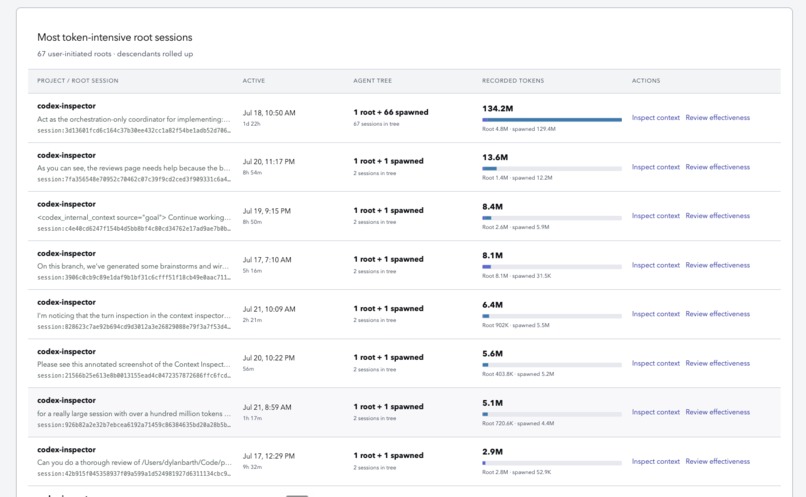Click the '67 sessions in tree' label

(376, 124)
